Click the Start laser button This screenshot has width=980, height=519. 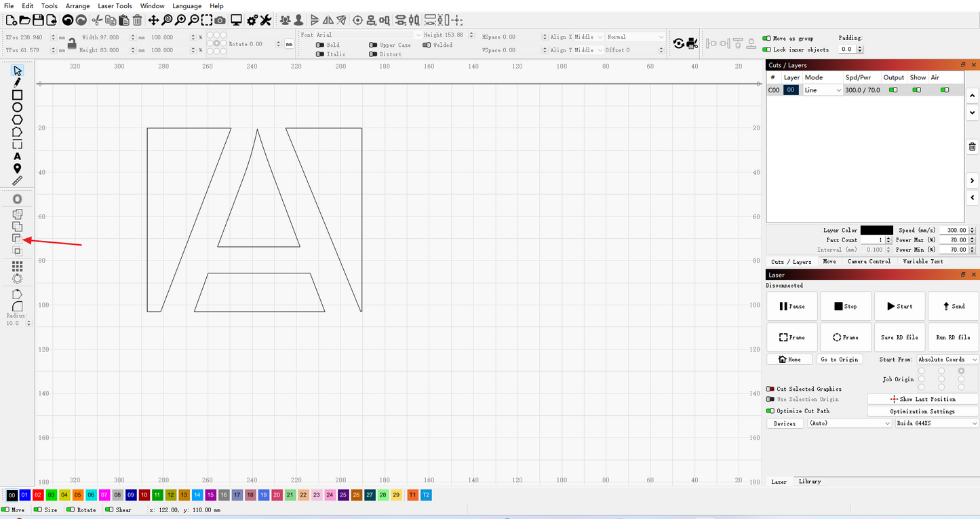click(x=899, y=306)
